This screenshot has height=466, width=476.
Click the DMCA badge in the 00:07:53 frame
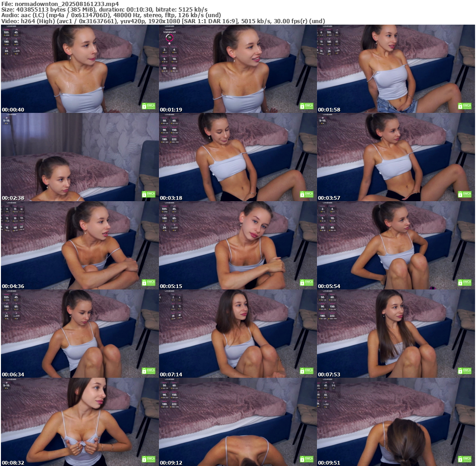pyautogui.click(x=464, y=371)
